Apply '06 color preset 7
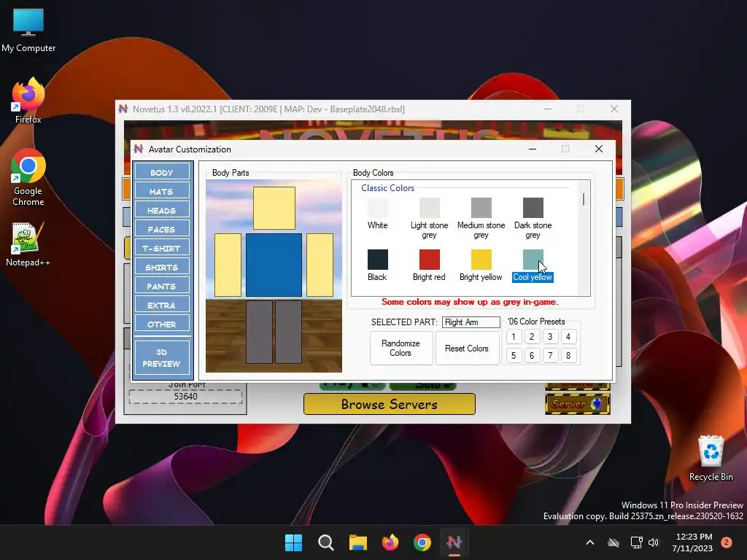747x560 pixels. click(550, 355)
